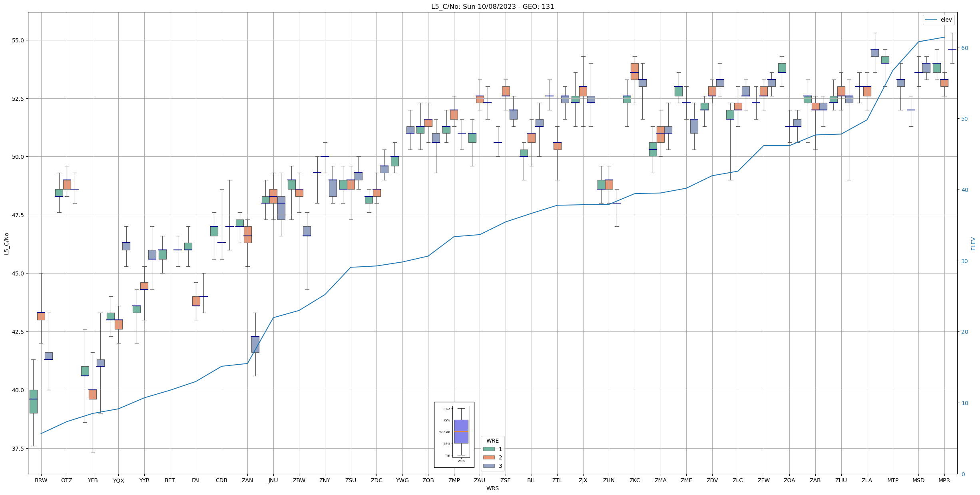The height and width of the screenshot is (495, 980).
Task: Click the 37.5 left axis tick
Action: click(x=18, y=449)
